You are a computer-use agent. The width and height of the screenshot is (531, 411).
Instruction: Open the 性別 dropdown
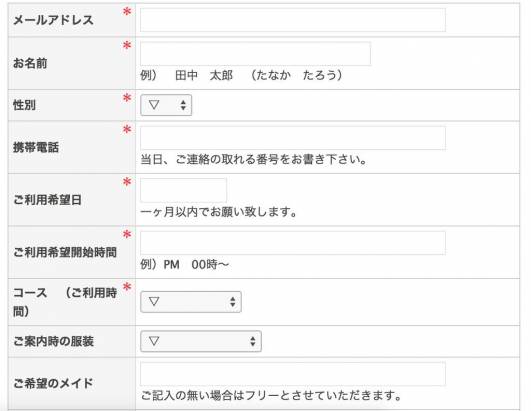tap(166, 105)
